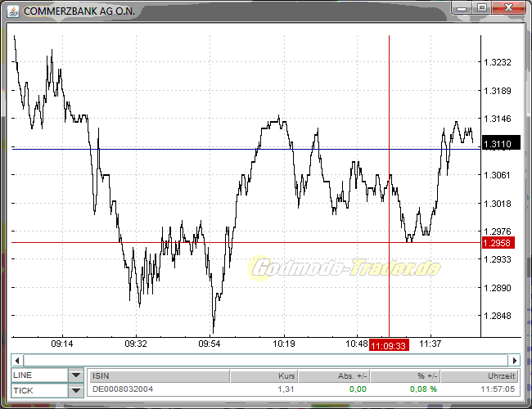
Task: Click the 0,08 % change value
Action: point(423,389)
